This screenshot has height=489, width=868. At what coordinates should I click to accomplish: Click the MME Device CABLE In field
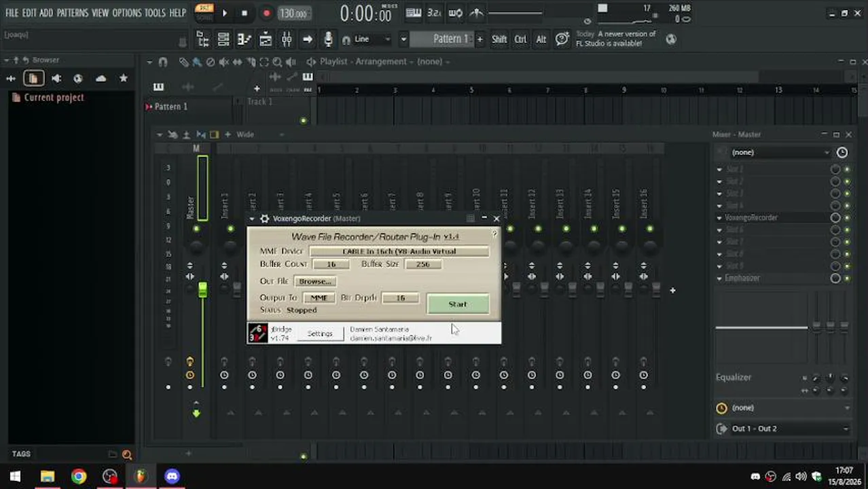(x=399, y=251)
